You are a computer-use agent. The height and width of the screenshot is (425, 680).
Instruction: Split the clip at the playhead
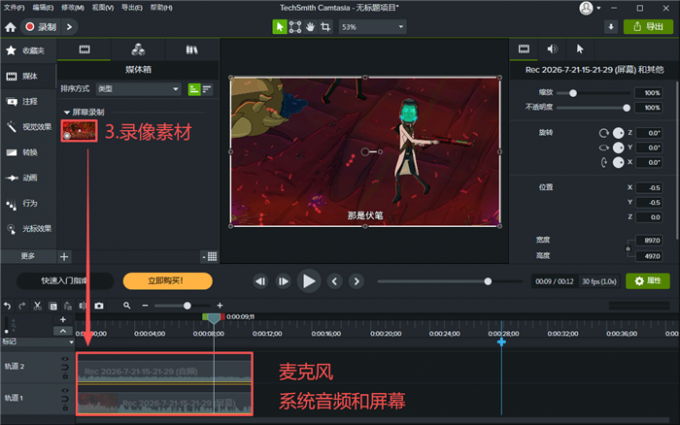tap(82, 306)
